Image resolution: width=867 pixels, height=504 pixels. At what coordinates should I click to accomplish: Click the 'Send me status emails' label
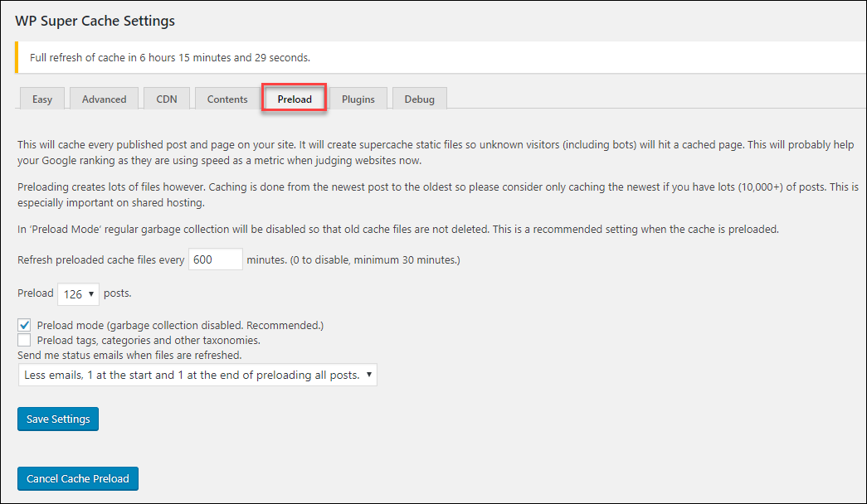coord(129,356)
